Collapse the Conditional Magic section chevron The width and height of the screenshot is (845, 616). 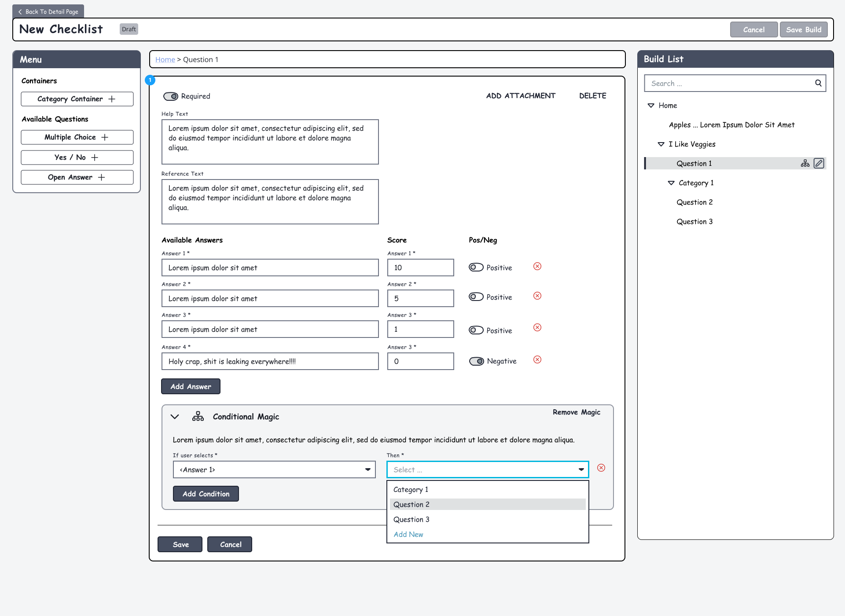(x=175, y=417)
